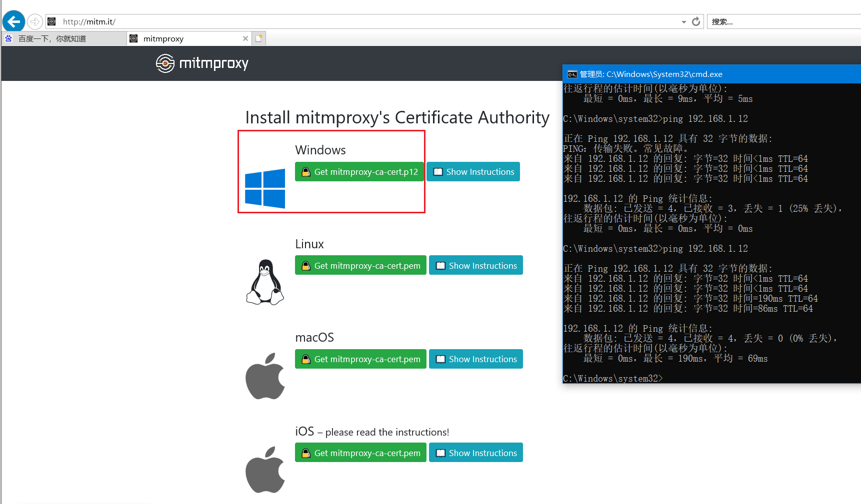Click the lock icon on the Windows cert button

[306, 172]
